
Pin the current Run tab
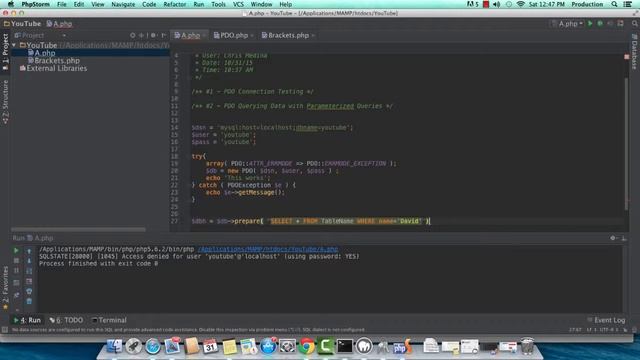click(x=16, y=295)
